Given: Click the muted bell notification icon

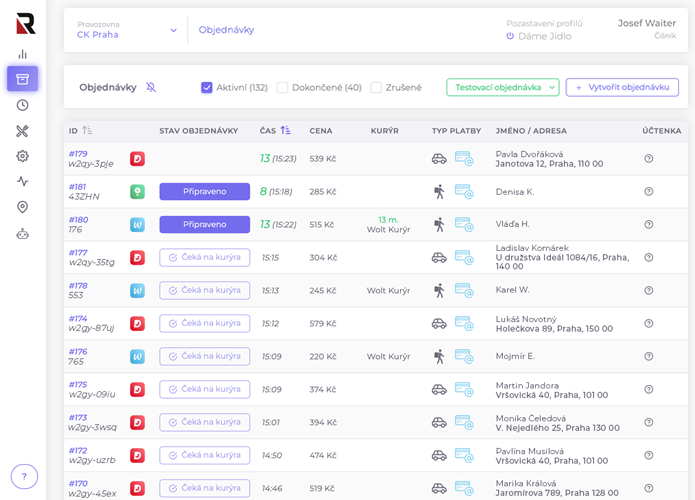Looking at the screenshot, I should pyautogui.click(x=151, y=87).
